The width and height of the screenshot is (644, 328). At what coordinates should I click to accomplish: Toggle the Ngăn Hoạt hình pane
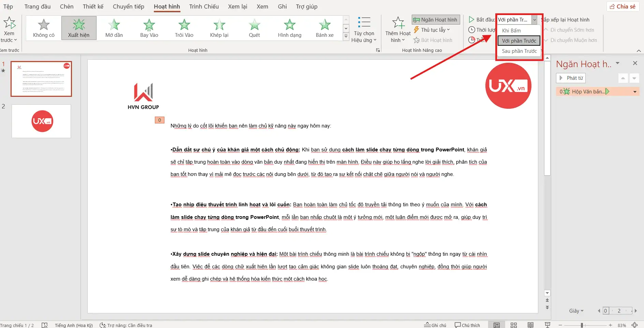point(436,20)
